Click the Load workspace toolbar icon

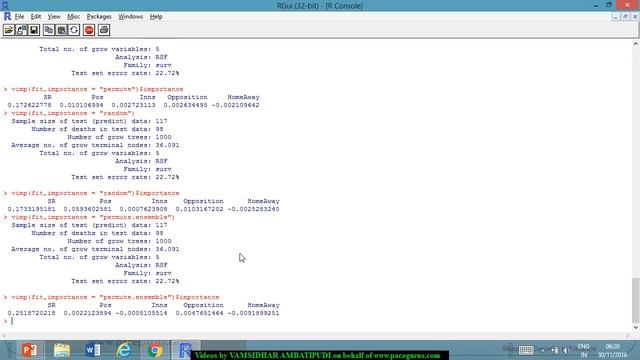(22, 30)
